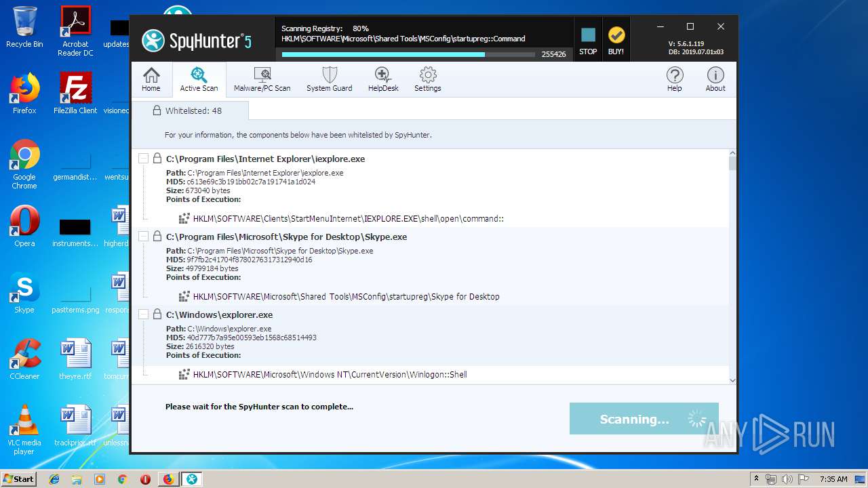The width and height of the screenshot is (868, 488).
Task: Click the SpyHunter 5 logo
Action: click(x=197, y=41)
